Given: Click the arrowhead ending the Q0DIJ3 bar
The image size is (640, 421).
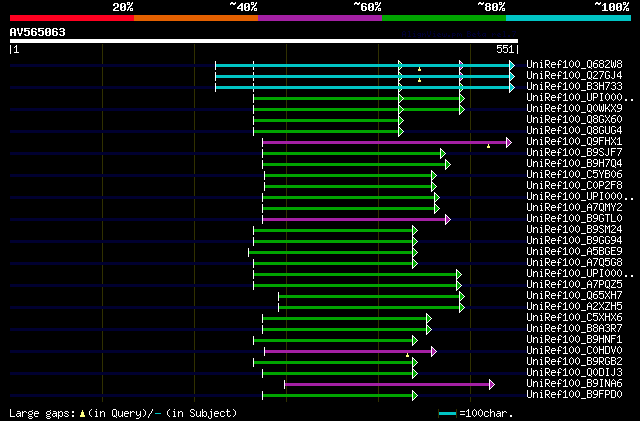Looking at the screenshot, I should pyautogui.click(x=415, y=374).
